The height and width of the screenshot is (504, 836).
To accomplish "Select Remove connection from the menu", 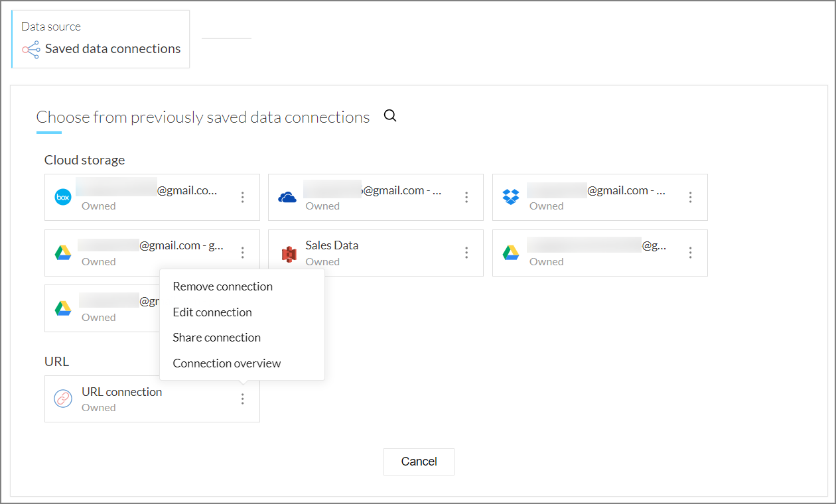I will click(x=222, y=286).
